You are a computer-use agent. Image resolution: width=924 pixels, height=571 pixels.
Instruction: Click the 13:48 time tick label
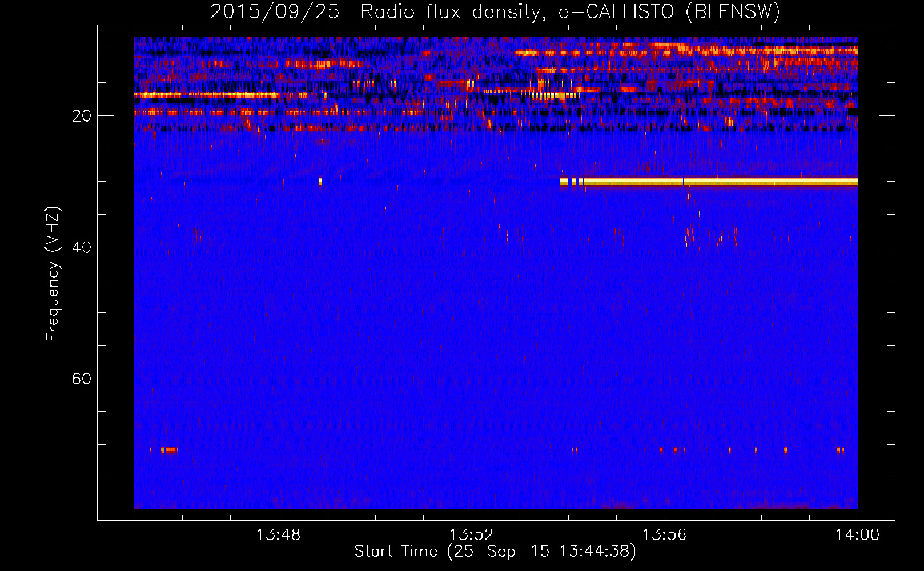point(278,535)
